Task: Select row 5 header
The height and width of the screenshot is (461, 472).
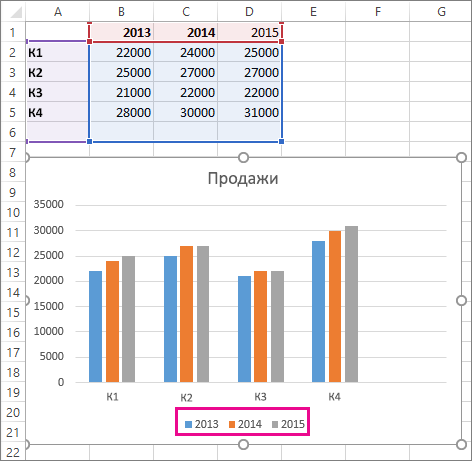Action: click(x=13, y=112)
